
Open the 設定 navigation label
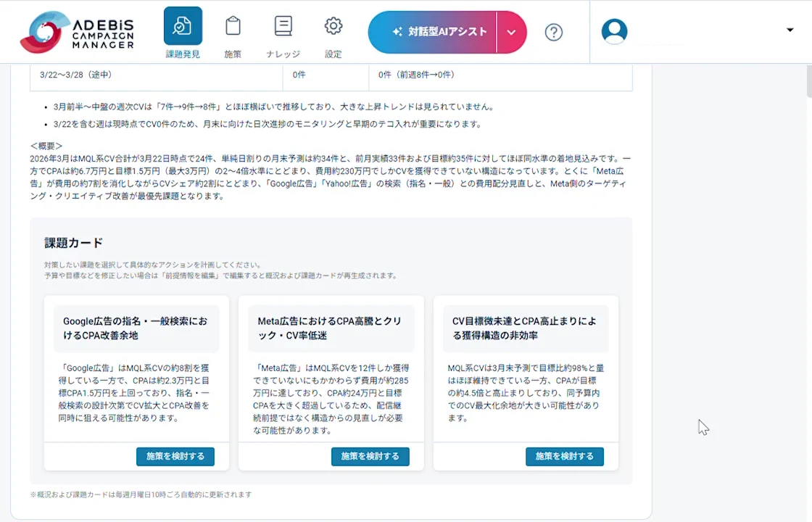click(x=333, y=54)
